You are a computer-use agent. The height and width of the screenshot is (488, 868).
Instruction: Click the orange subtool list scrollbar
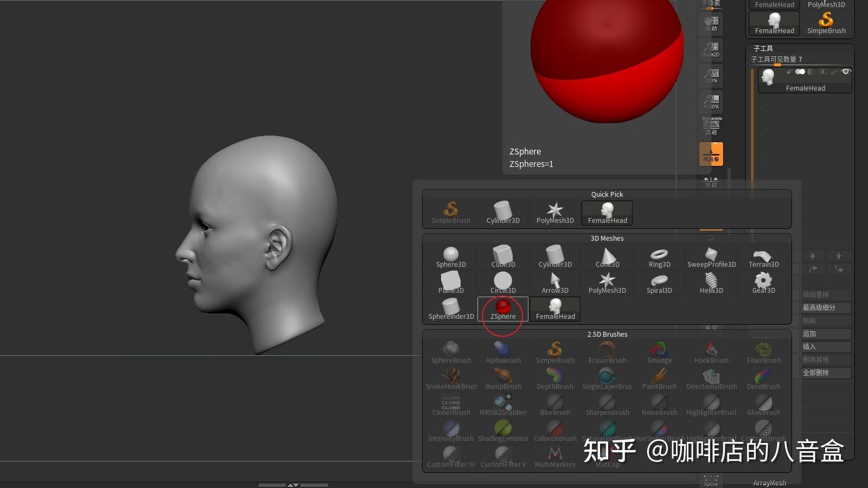pos(752,155)
